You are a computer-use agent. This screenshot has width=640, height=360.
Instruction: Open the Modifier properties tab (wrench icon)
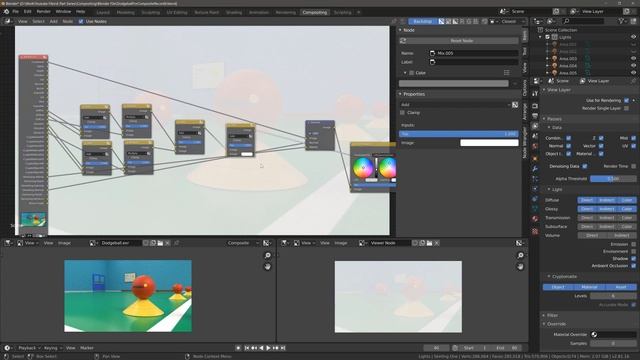[x=535, y=169]
